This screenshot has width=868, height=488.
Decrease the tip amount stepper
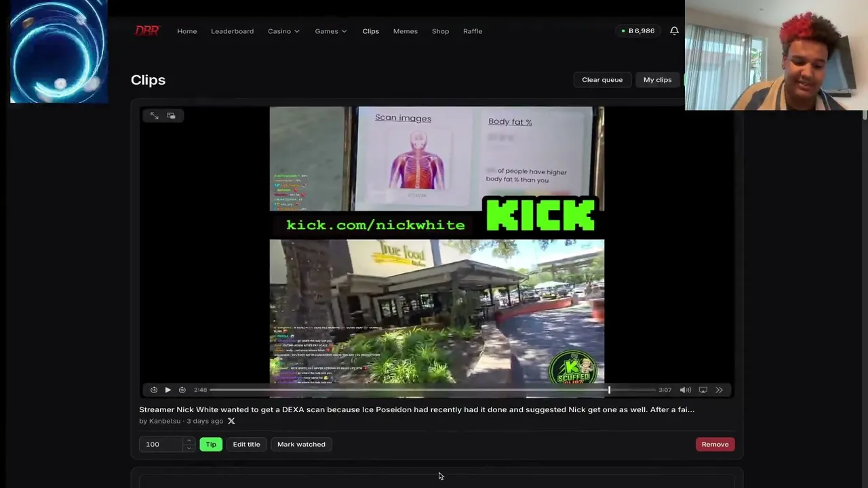[x=189, y=448]
